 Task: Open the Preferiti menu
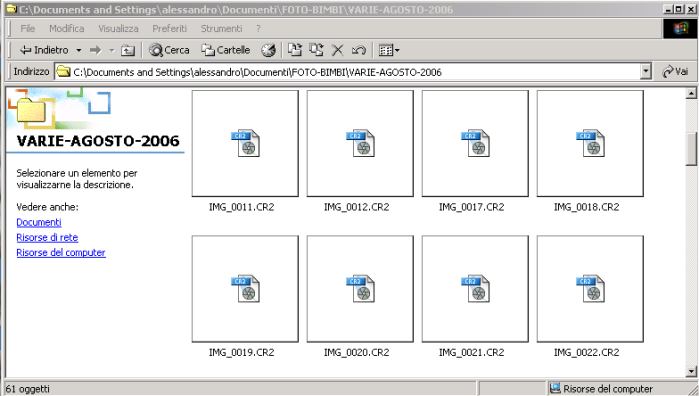coord(169,29)
